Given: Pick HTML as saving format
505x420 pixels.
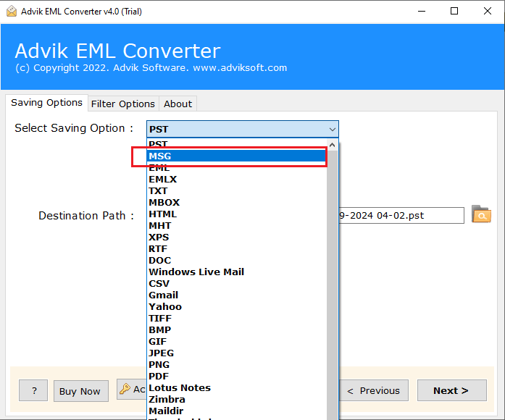Looking at the screenshot, I should (x=237, y=214).
